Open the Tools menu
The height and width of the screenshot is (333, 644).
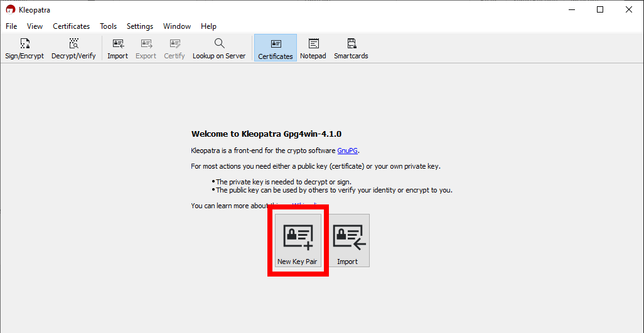pyautogui.click(x=108, y=26)
